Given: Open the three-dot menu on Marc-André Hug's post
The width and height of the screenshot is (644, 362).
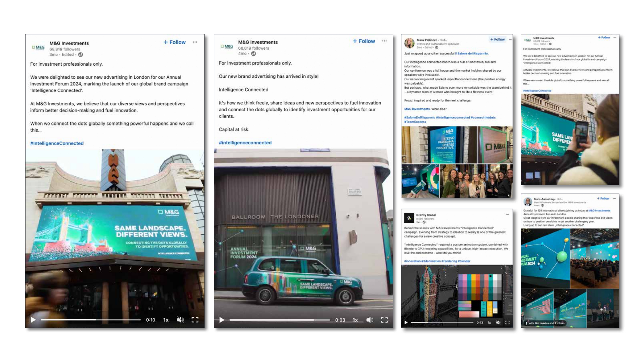Looking at the screenshot, I should pos(614,199).
